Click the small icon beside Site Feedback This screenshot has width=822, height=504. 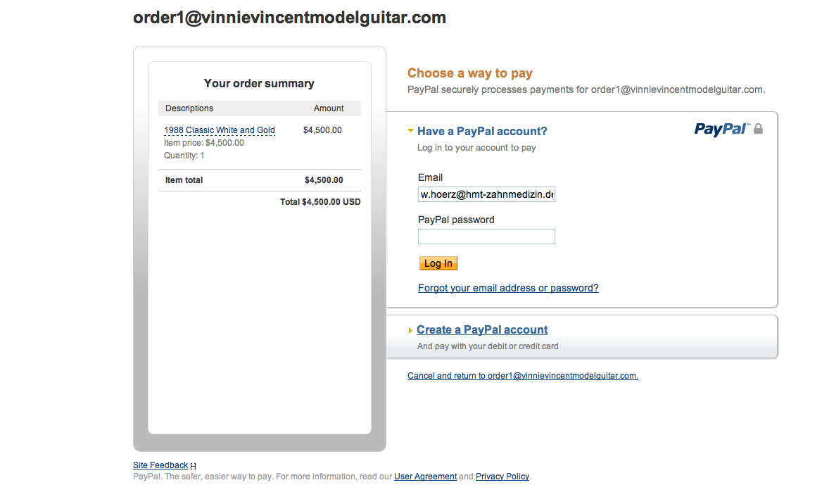[x=193, y=466]
